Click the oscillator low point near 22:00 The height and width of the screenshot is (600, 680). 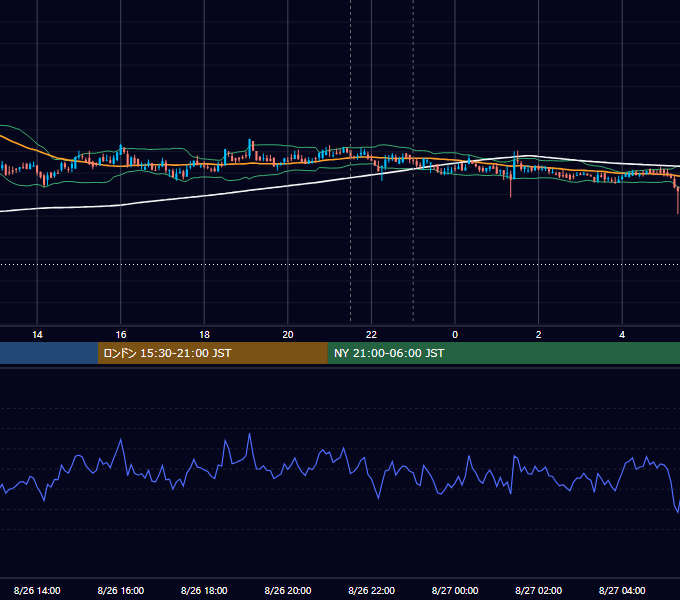coord(378,498)
